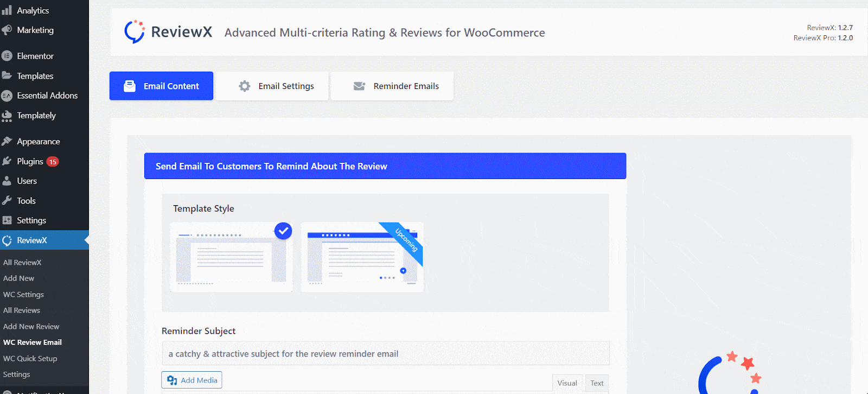Open WC Quick Setup submenu link
The width and height of the screenshot is (868, 394).
pyautogui.click(x=30, y=358)
